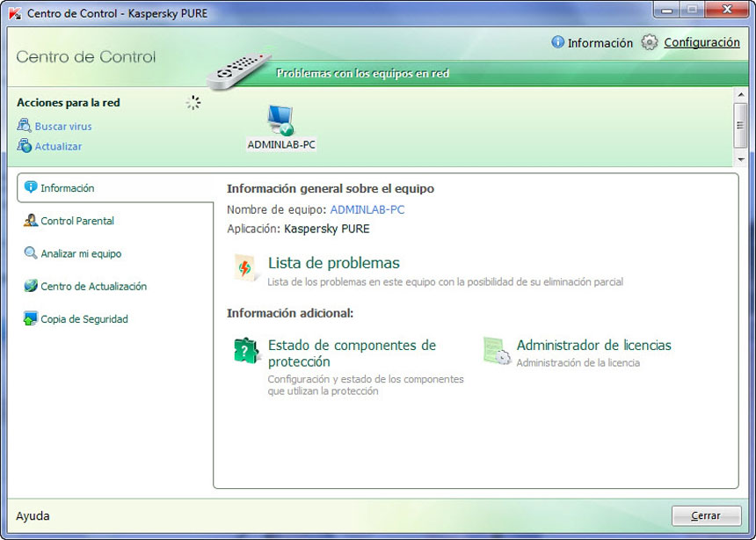Screen dimensions: 756x540
Task: Open Estado de componentes de protección
Action: 352,354
